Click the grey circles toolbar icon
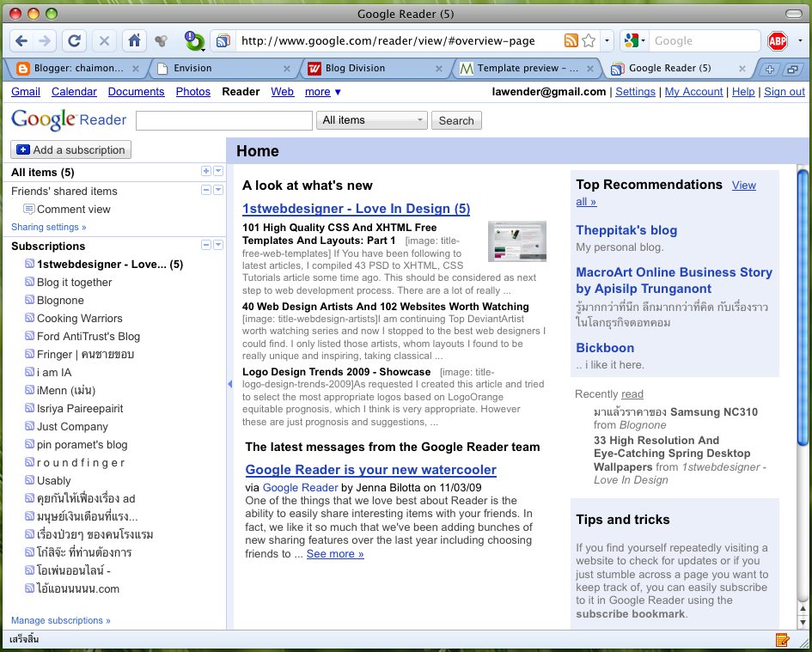Image resolution: width=812 pixels, height=652 pixels. coord(161,41)
